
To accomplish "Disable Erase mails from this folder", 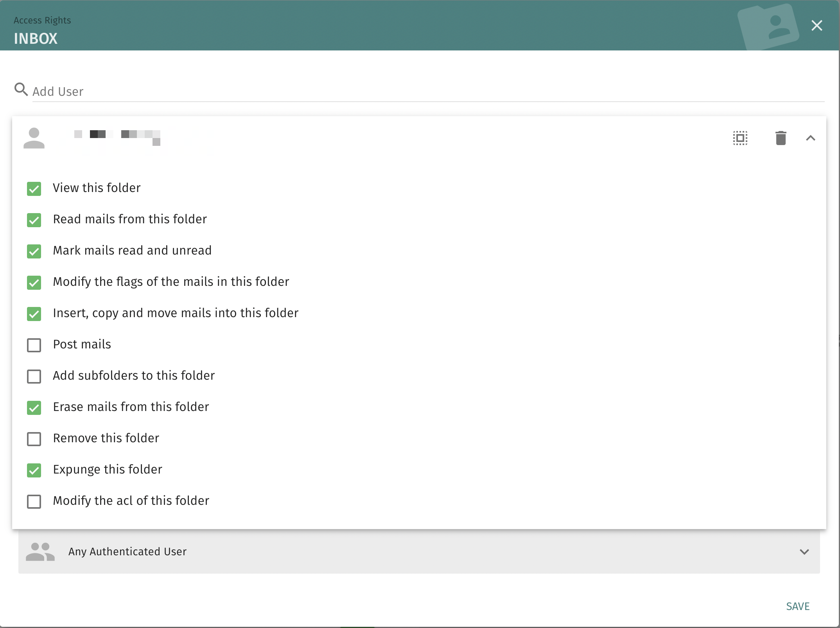I will click(34, 407).
